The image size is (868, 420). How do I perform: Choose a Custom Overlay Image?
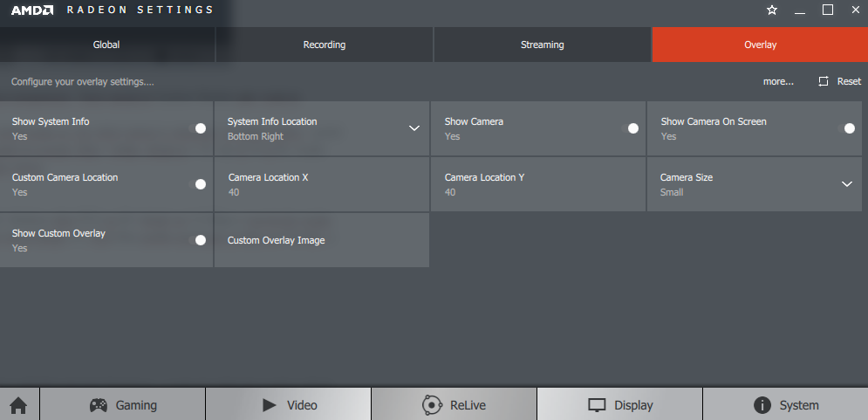click(x=321, y=240)
